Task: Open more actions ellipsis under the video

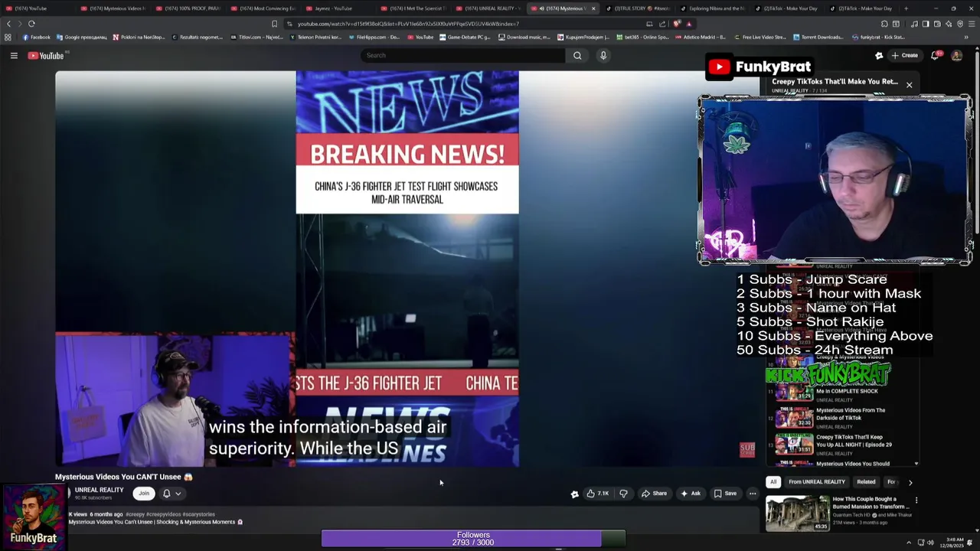Action: pos(753,494)
